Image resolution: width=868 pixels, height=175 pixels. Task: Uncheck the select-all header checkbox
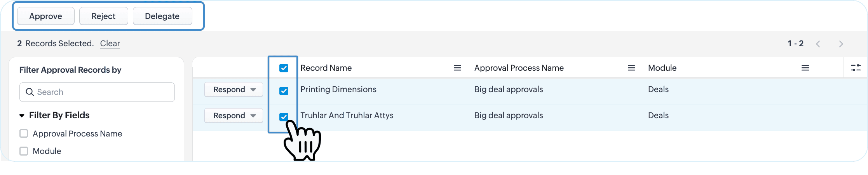coord(284,68)
